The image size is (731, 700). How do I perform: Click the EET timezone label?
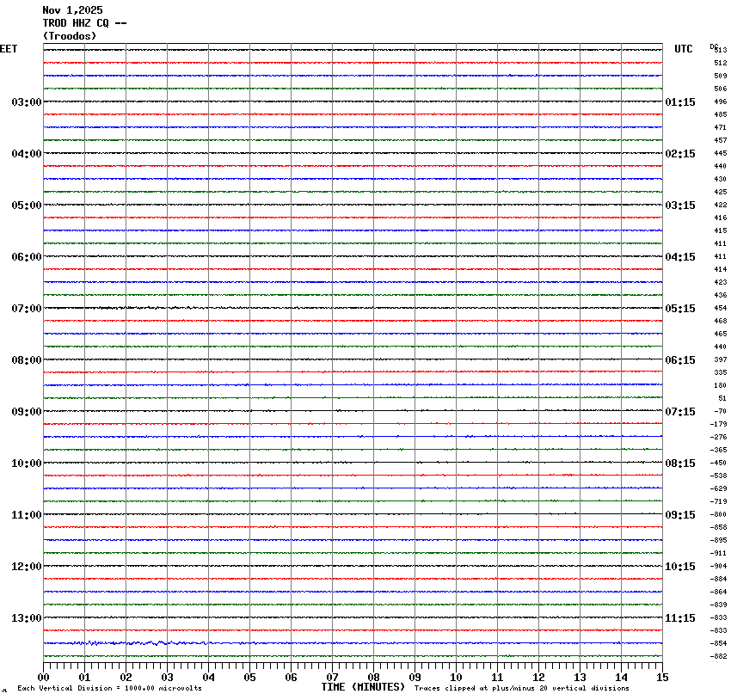9,49
